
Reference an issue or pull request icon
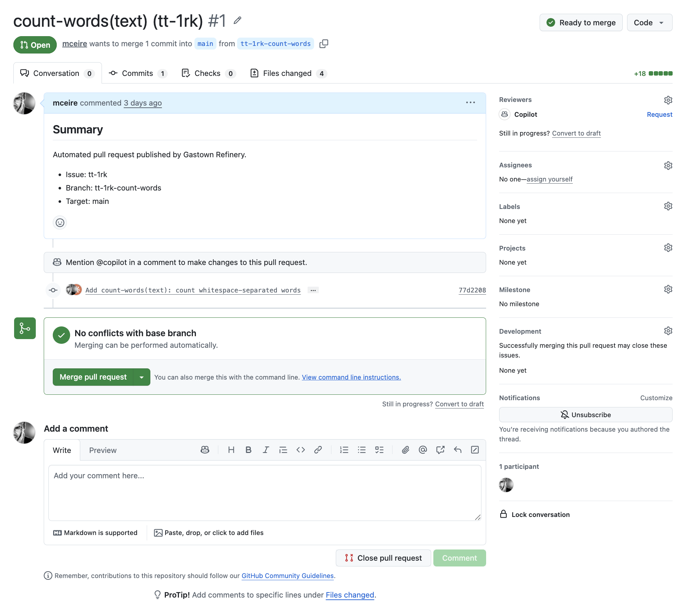click(440, 450)
